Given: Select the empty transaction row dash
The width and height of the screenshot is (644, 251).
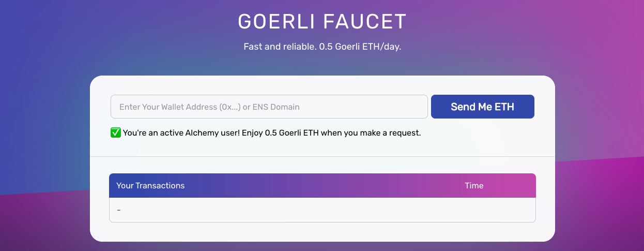Looking at the screenshot, I should pyautogui.click(x=119, y=210).
